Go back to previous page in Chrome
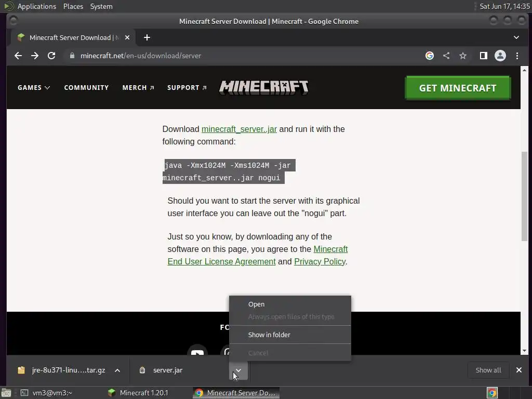The image size is (532, 399). tap(18, 56)
